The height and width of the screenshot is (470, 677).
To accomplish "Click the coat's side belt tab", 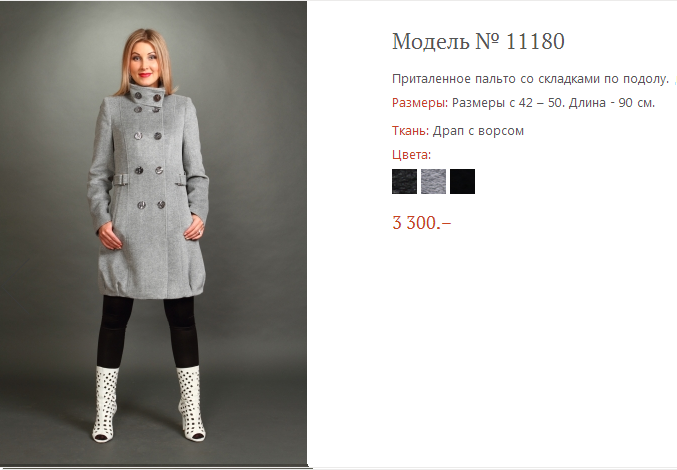I will tap(120, 179).
